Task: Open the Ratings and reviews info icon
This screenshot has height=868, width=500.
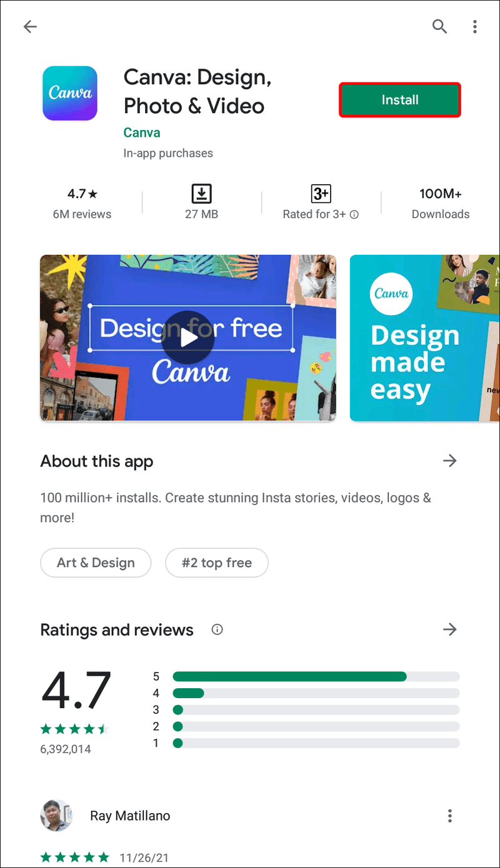Action: click(217, 629)
